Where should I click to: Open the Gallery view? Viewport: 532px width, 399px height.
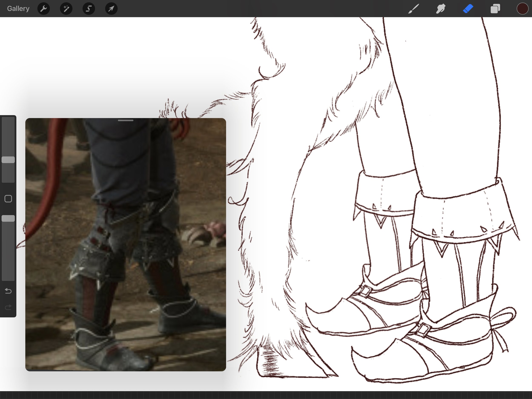pyautogui.click(x=18, y=9)
